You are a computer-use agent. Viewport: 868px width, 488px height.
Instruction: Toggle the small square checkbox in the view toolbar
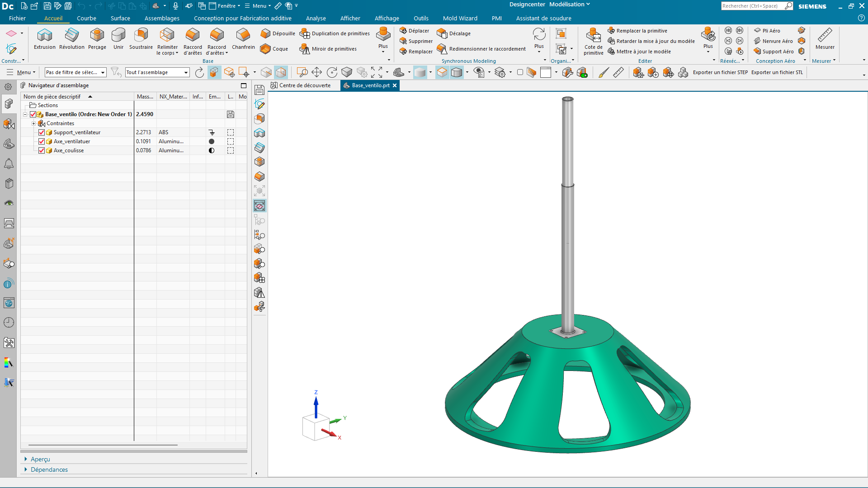[x=520, y=72]
